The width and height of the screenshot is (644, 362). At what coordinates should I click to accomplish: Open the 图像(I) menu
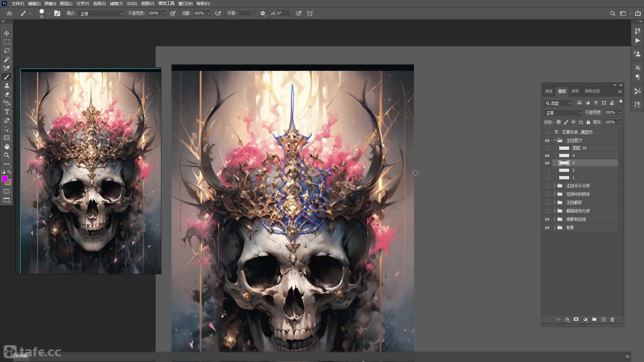50,4
